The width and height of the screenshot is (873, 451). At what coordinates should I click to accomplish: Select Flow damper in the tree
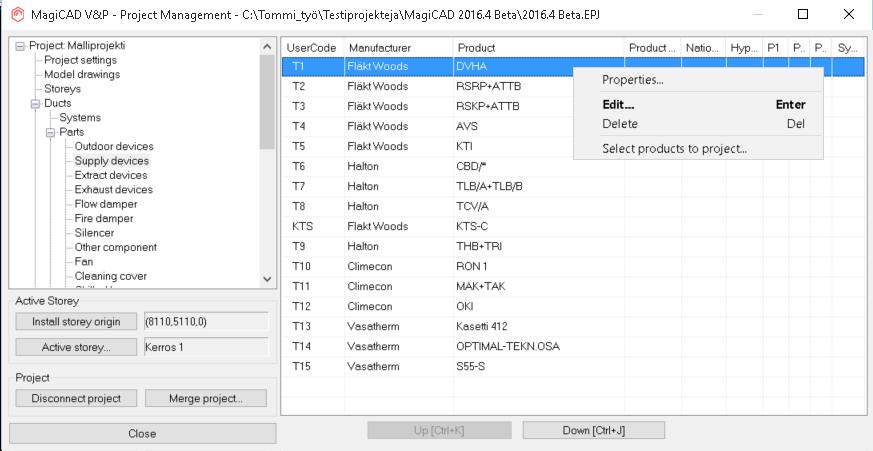(x=106, y=204)
